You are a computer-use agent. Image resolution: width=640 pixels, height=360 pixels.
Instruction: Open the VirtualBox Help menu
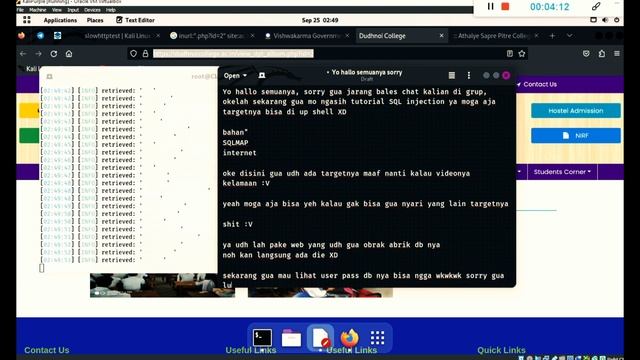tap(111, 10)
